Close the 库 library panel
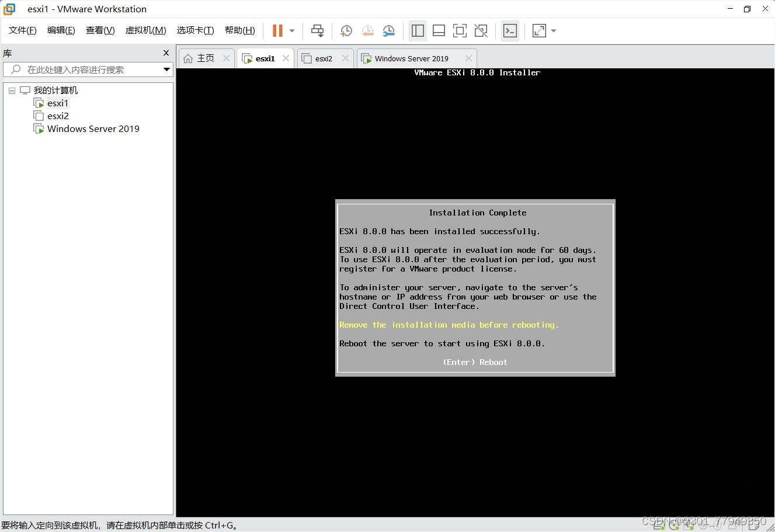 tap(166, 53)
